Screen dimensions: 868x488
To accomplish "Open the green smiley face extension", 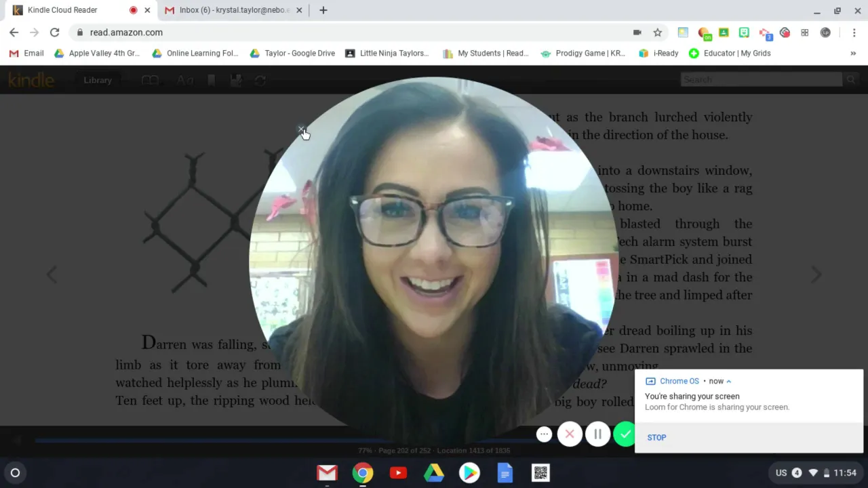I will coord(744,32).
